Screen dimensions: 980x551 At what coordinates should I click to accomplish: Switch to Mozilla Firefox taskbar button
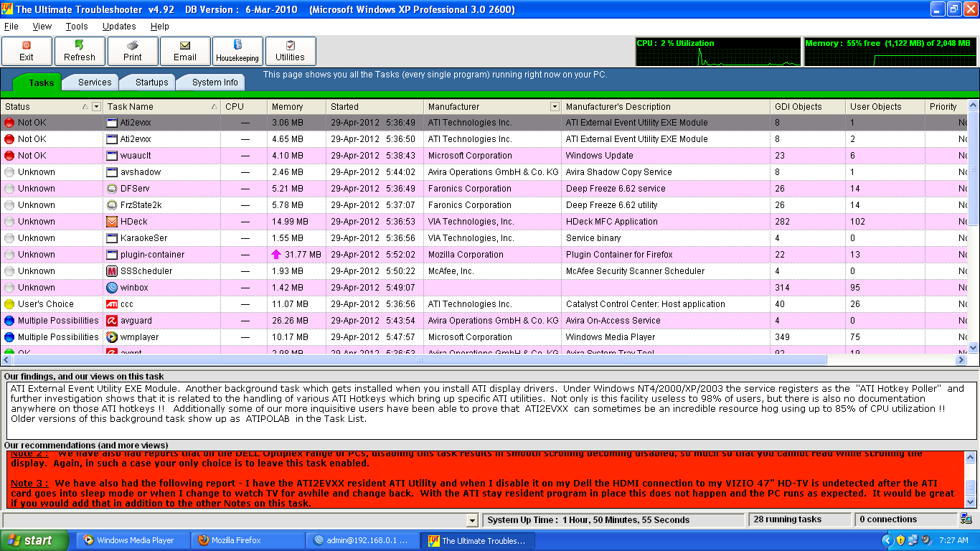(x=248, y=541)
